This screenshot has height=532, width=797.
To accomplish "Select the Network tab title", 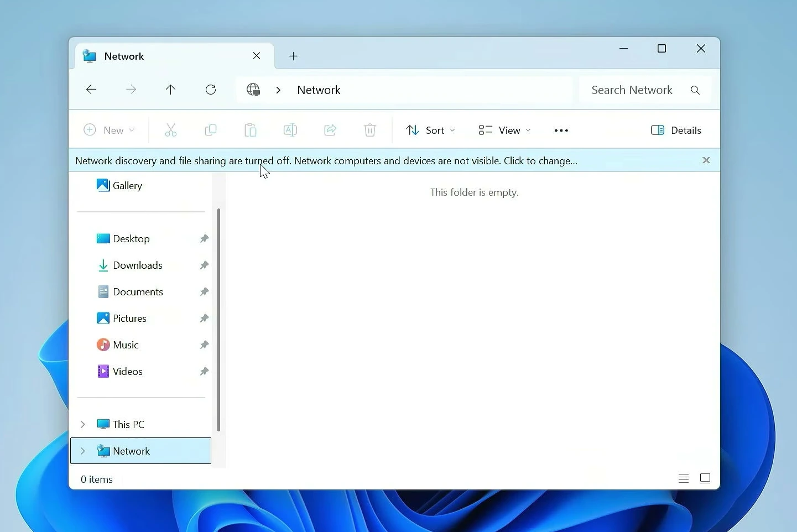I will point(124,56).
